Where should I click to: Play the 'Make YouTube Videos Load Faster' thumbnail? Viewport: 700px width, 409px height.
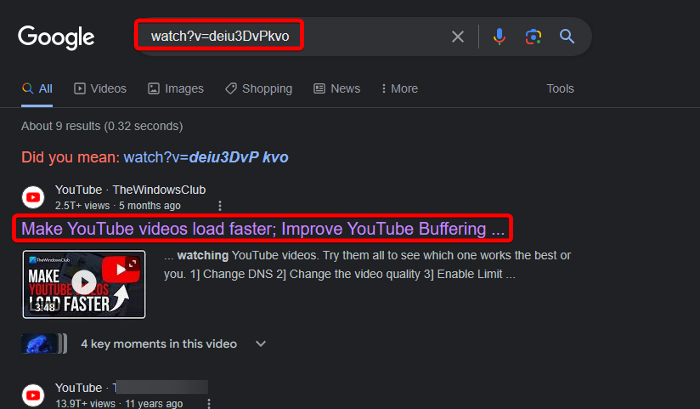(x=84, y=284)
